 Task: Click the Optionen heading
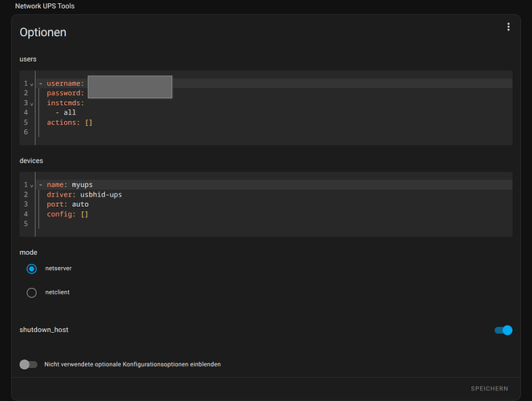click(x=43, y=32)
